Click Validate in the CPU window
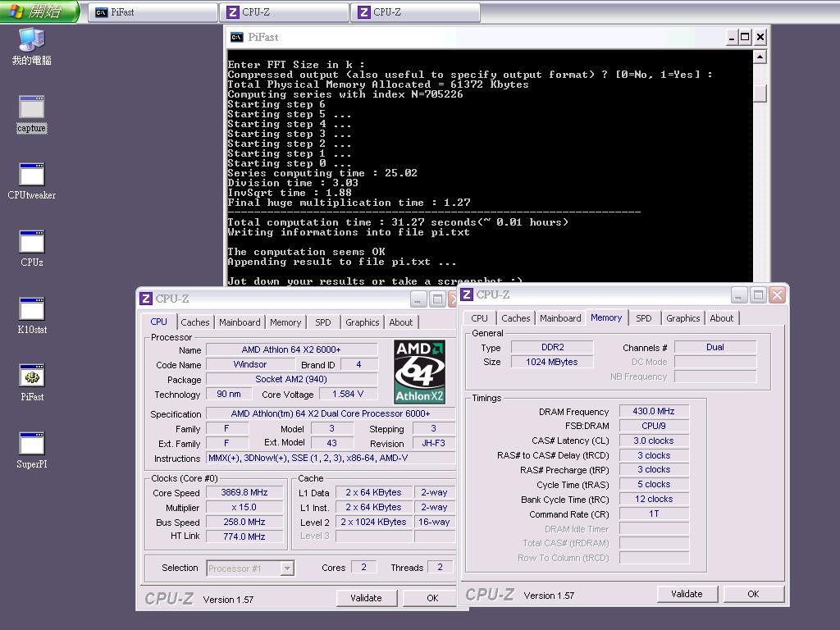840x630 pixels. click(367, 598)
